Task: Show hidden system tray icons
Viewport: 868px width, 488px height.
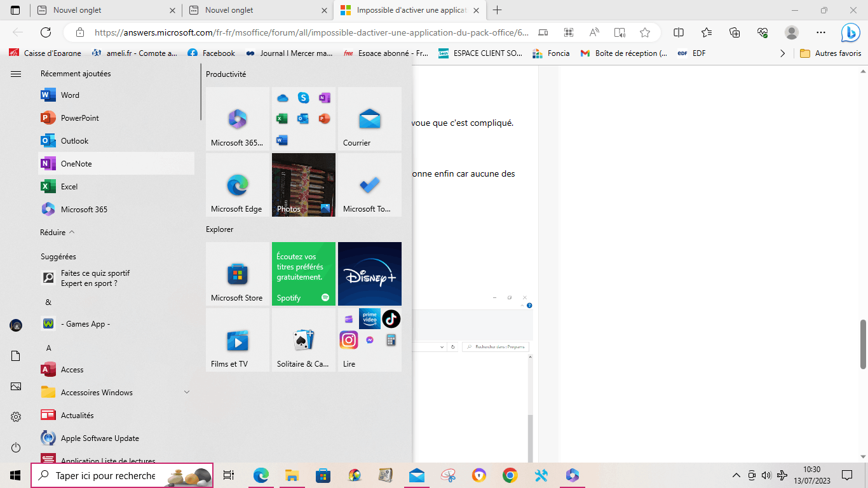Action: pyautogui.click(x=736, y=475)
